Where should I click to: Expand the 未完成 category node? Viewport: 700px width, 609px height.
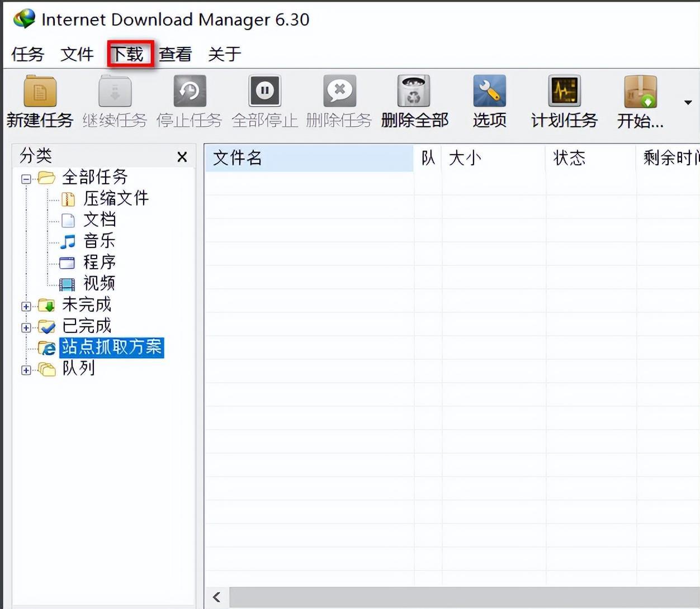point(26,306)
